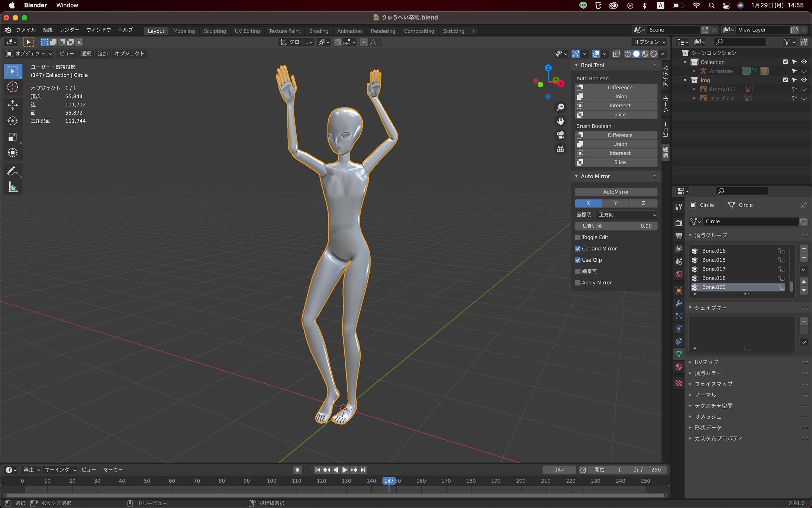Screen dimensions: 812x508
Task: Open the グロー transform orientation dropdown
Action: tap(296, 42)
